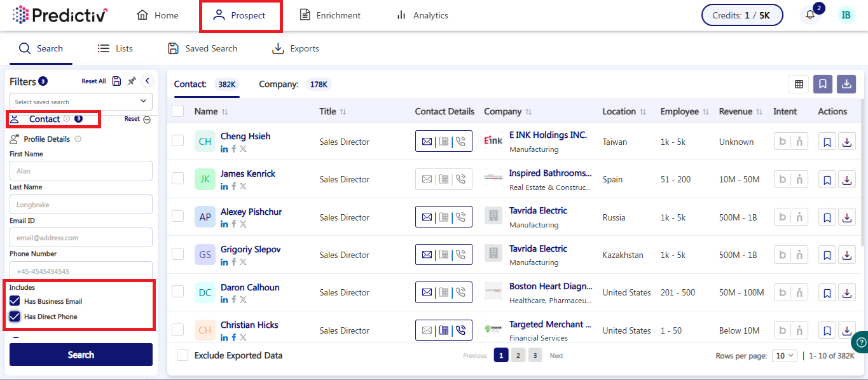Download Grigoriy Slepov's contact
The image size is (868, 380).
point(847,255)
